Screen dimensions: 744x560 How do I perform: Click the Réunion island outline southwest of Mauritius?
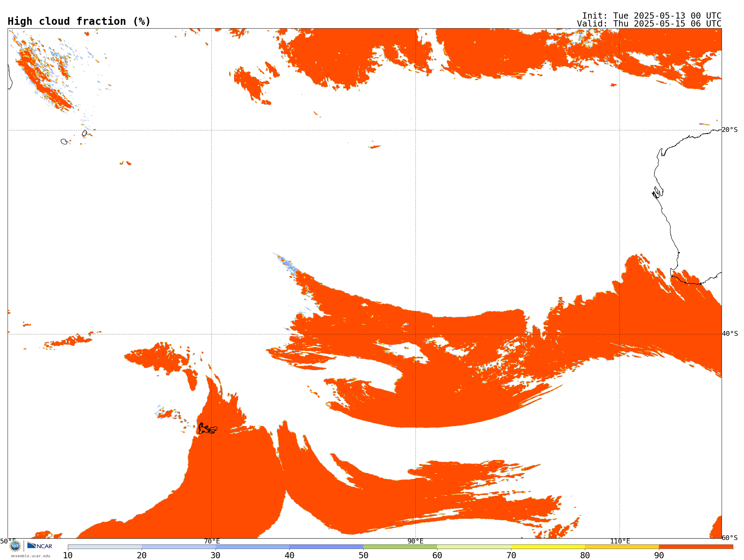(x=64, y=142)
